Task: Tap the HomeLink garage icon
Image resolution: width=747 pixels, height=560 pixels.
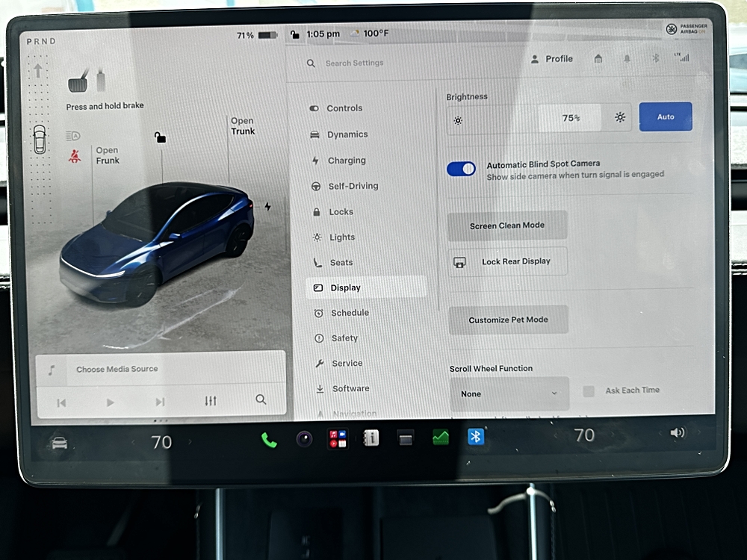Action: pos(598,58)
